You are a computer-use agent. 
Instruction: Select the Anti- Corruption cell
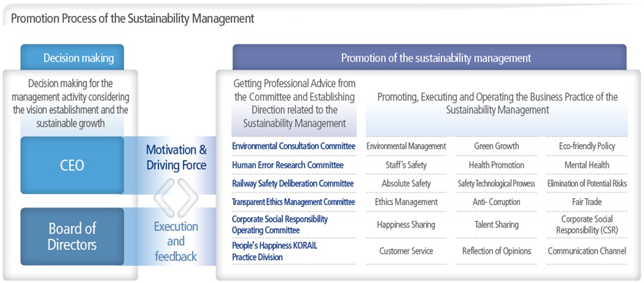[x=496, y=202]
